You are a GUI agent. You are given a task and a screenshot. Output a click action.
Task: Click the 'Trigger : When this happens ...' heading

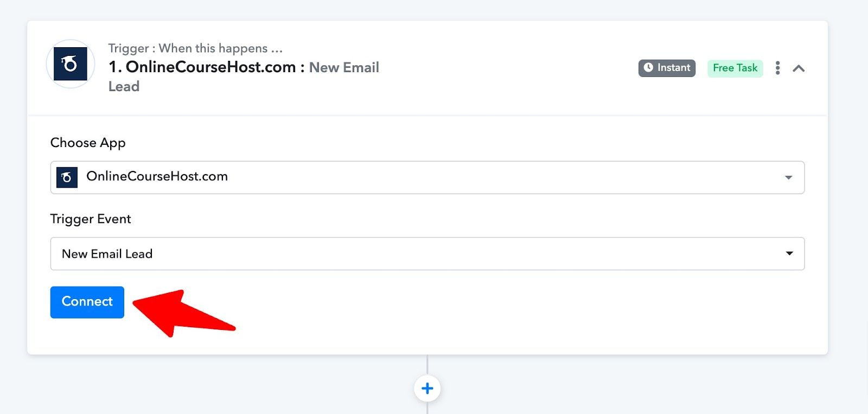pos(195,48)
